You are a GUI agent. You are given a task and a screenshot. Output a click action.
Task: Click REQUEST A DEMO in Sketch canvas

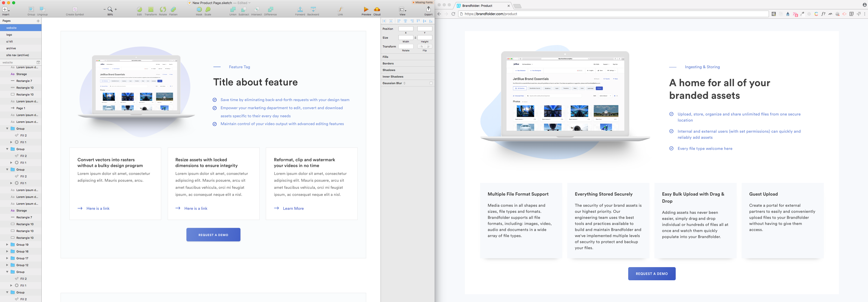click(213, 235)
